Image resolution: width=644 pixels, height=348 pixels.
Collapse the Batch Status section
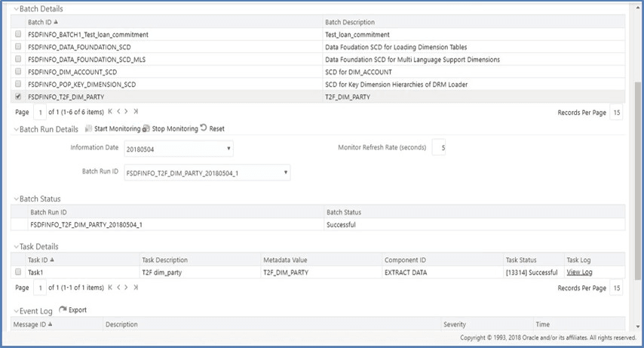(17, 199)
